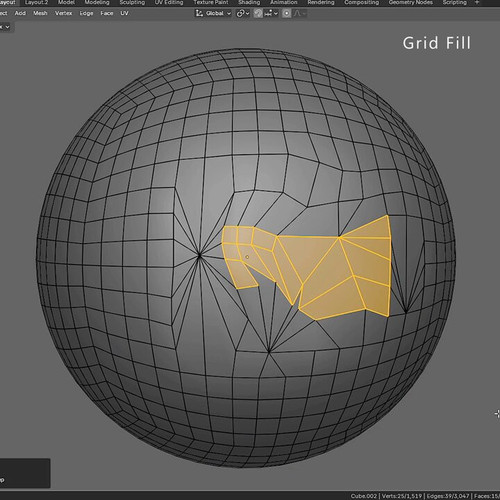500x500 pixels.
Task: Open the Sculpting workspace tab
Action: click(x=132, y=2)
